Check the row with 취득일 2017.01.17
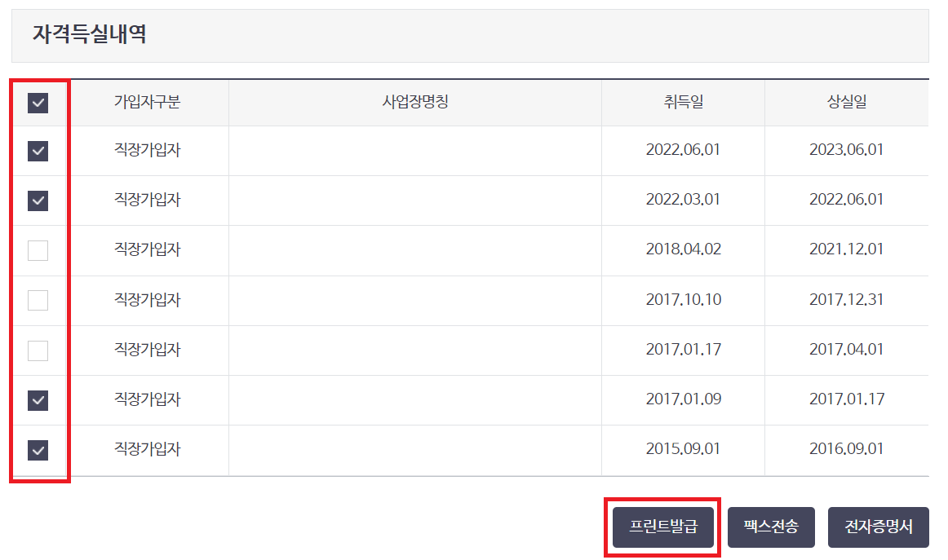948x560 pixels. pyautogui.click(x=37, y=350)
